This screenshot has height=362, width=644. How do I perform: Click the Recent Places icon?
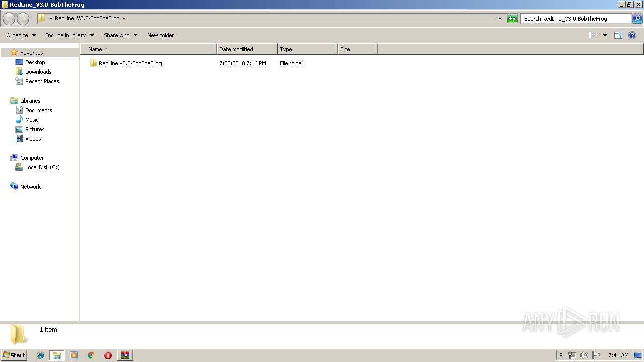(19, 81)
